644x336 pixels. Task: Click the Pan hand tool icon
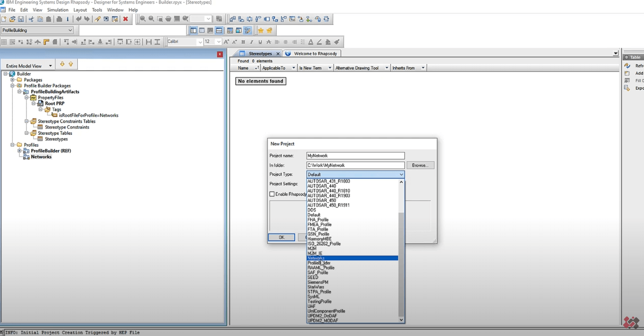[x=168, y=19]
